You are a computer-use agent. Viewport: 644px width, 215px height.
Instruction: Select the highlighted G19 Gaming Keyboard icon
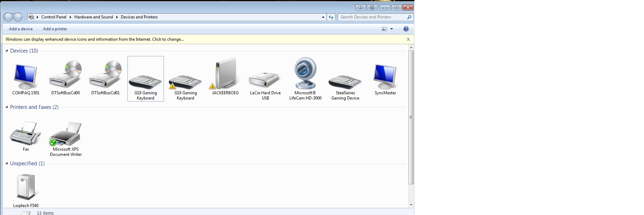[146, 82]
